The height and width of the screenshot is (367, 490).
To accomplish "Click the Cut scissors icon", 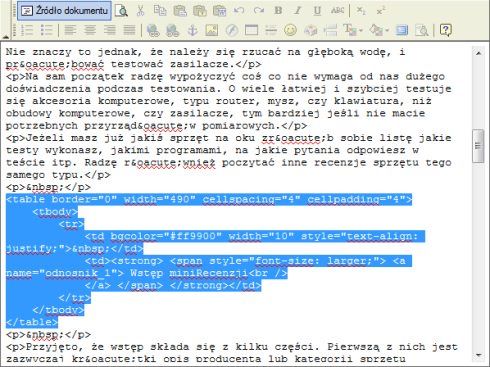I will pos(141,11).
